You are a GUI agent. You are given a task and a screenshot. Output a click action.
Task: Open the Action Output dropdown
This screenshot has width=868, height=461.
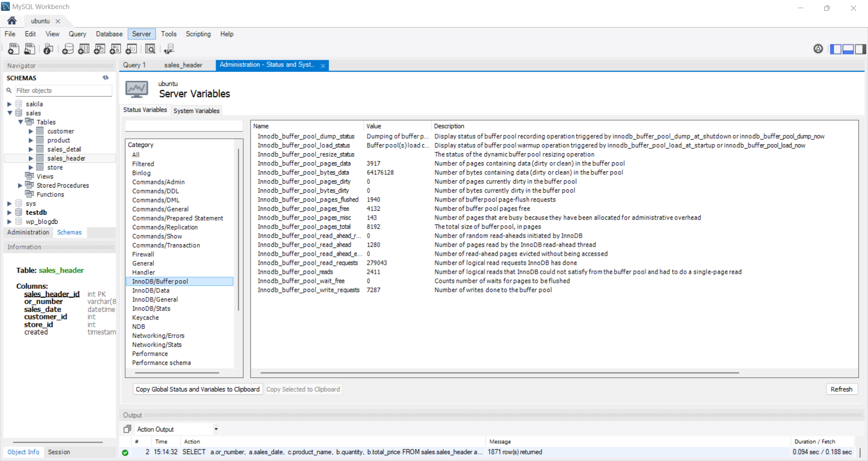(216, 429)
